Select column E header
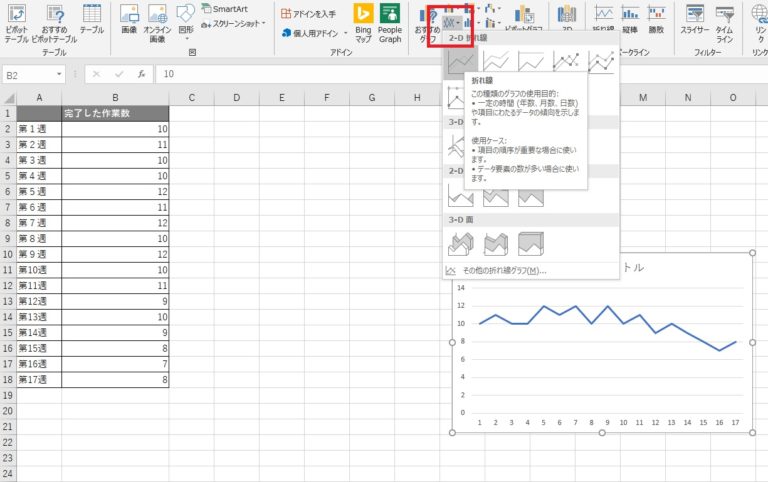This screenshot has height=482, width=768. [282, 97]
